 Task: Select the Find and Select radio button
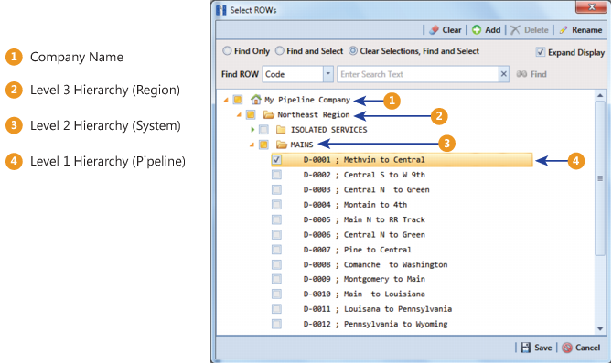click(x=279, y=51)
